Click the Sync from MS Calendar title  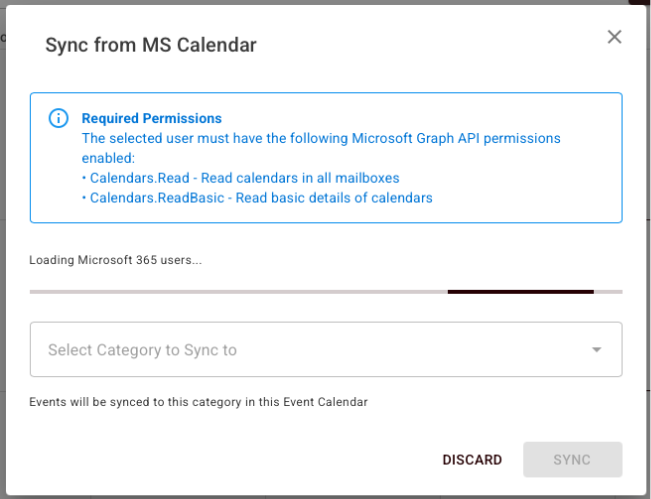(x=151, y=45)
